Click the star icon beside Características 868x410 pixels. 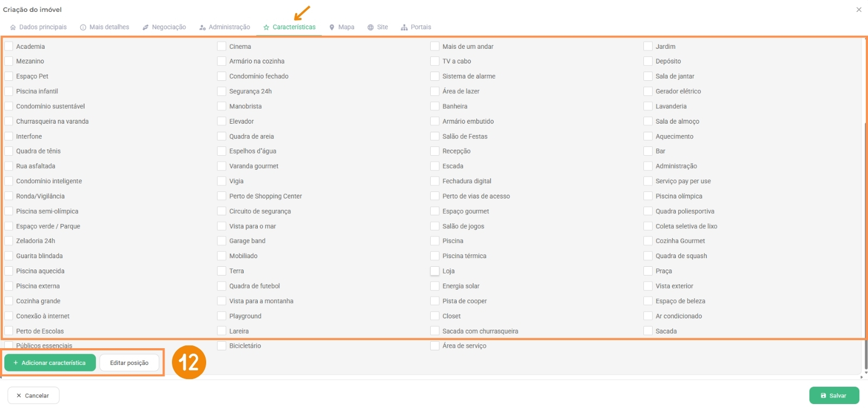pos(266,27)
